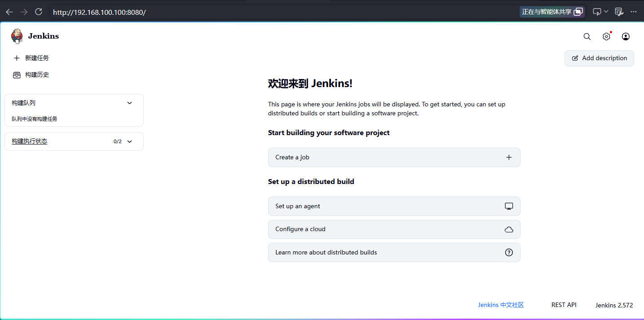Click the Set up a distributed build heading
The width and height of the screenshot is (644, 320).
pos(311,182)
